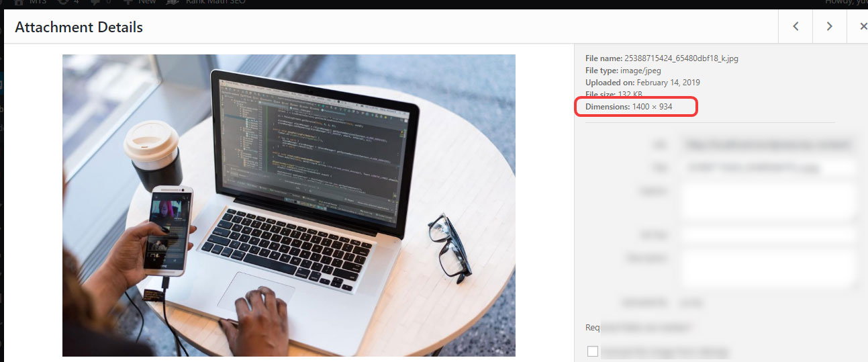Click the upload date February 14, 2019
Image resolution: width=868 pixels, height=362 pixels.
(x=668, y=83)
